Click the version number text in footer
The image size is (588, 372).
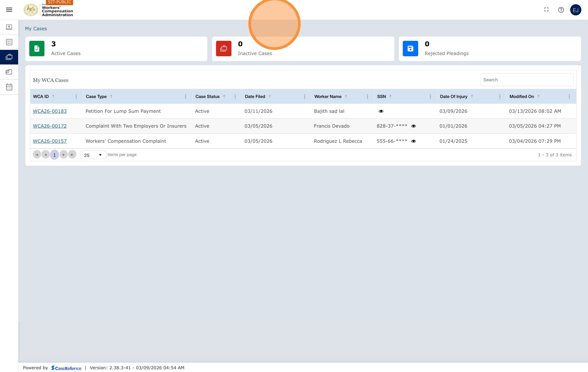click(x=137, y=368)
